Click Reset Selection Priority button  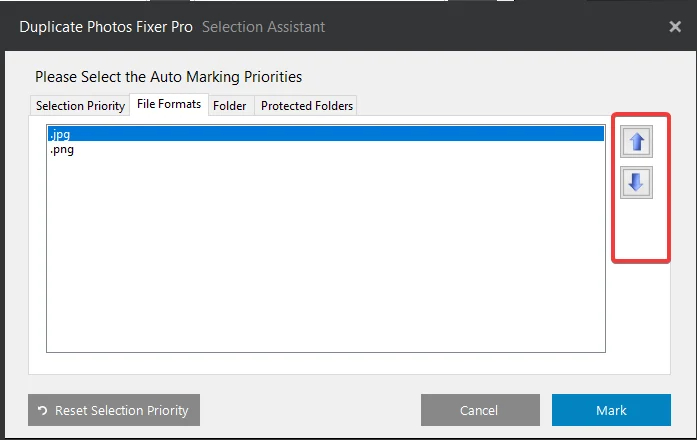[x=114, y=410]
